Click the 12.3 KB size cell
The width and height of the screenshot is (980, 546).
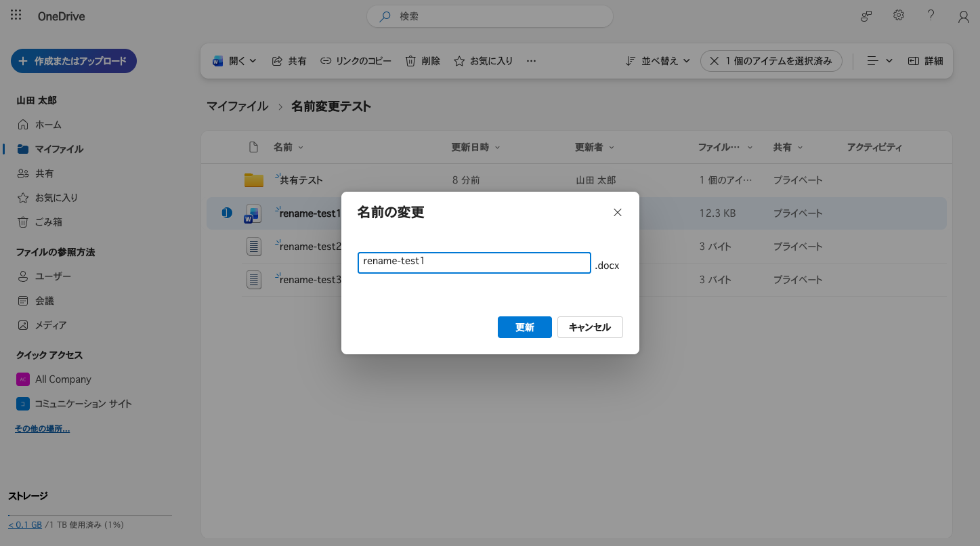coord(718,213)
